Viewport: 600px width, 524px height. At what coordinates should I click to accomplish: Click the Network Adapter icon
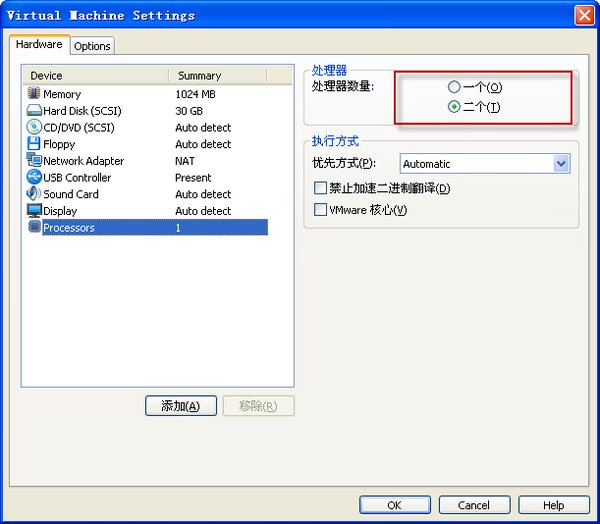(x=34, y=160)
